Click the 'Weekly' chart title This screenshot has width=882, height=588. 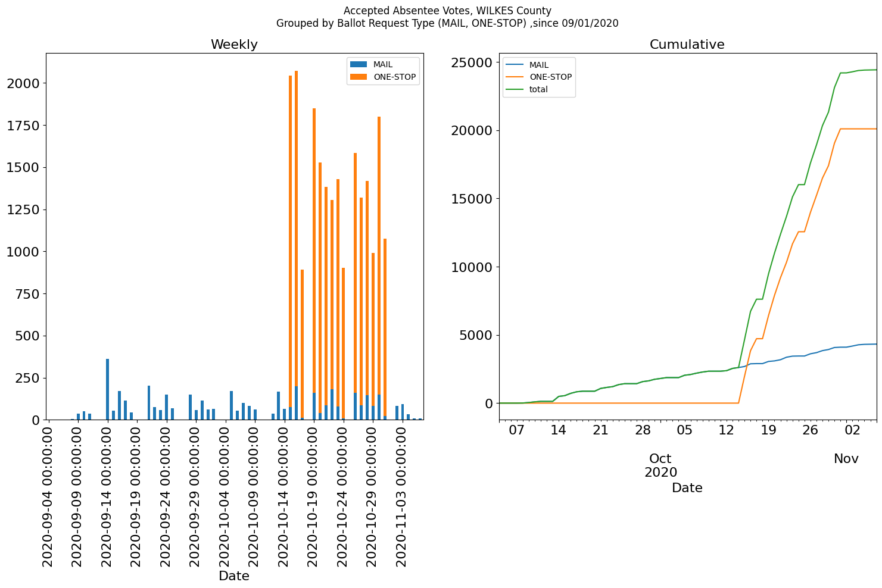point(234,45)
